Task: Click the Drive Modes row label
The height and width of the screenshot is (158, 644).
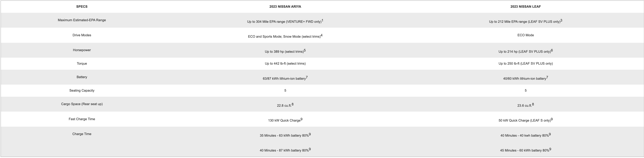Action: pos(82,35)
